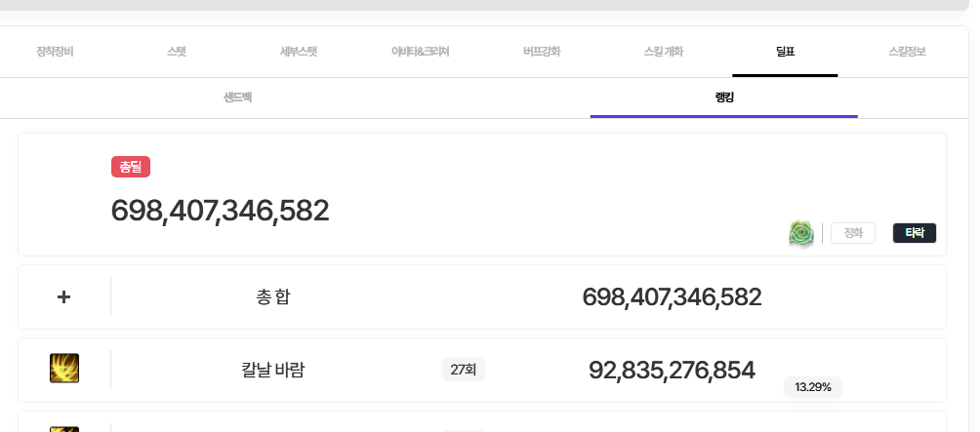This screenshot has height=432, width=980.
Task: Click the 27회 usage count badge
Action: click(x=464, y=370)
